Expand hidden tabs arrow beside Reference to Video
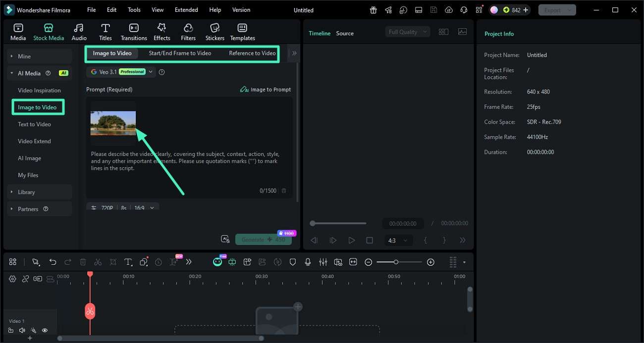The image size is (644, 343). [294, 53]
